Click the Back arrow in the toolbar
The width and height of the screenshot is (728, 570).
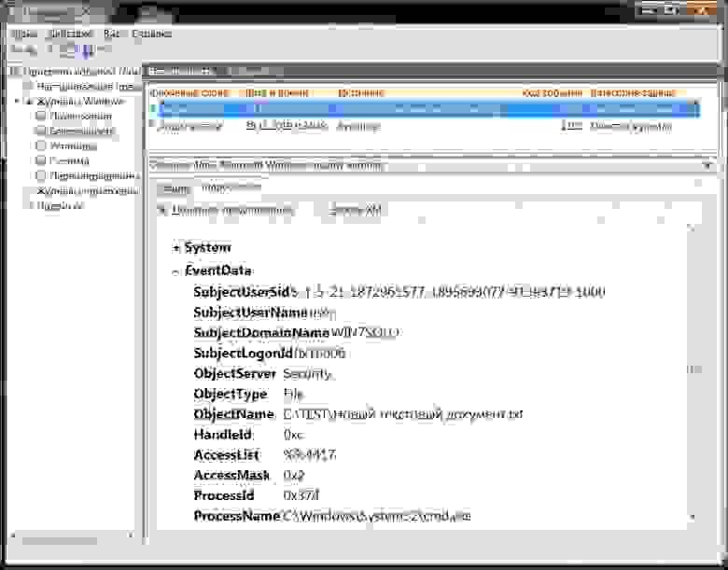click(x=16, y=49)
